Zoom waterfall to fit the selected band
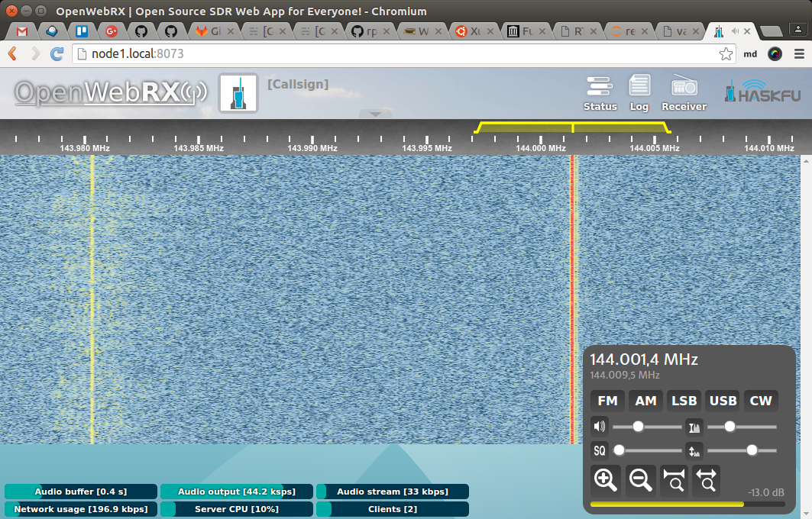Screen dimensions: 812x519 click(x=673, y=480)
